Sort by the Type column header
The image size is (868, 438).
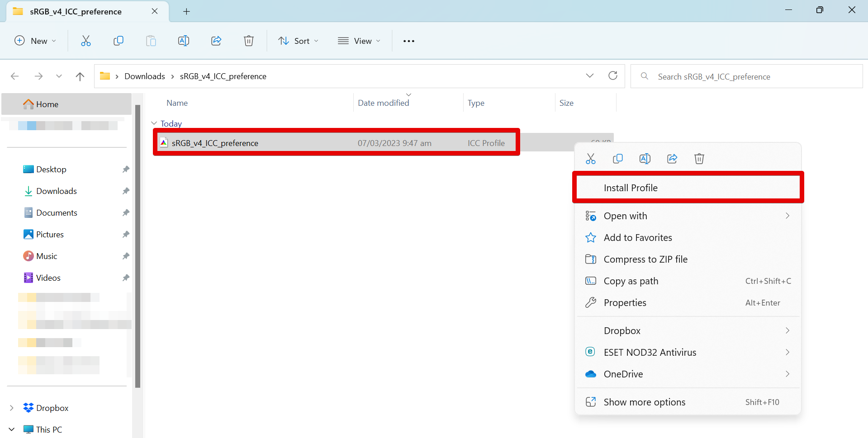pos(476,103)
